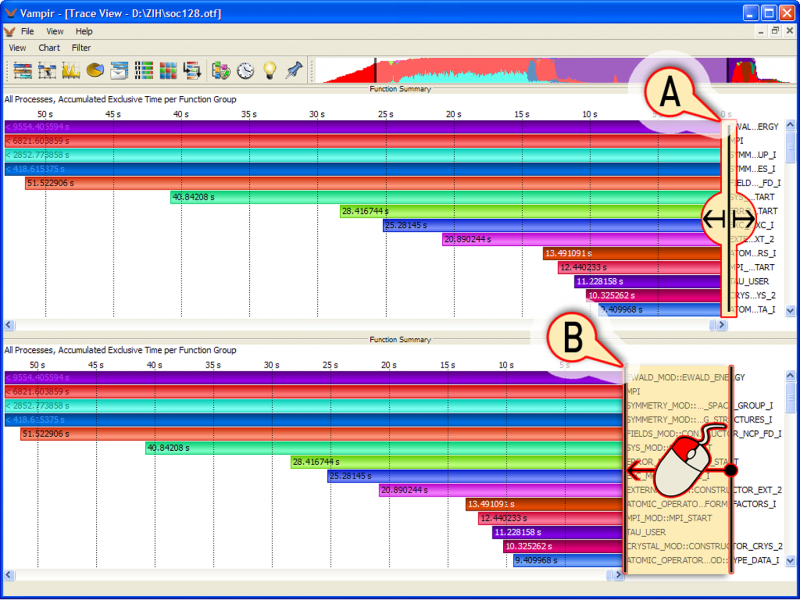Open the Filter menu

(81, 48)
